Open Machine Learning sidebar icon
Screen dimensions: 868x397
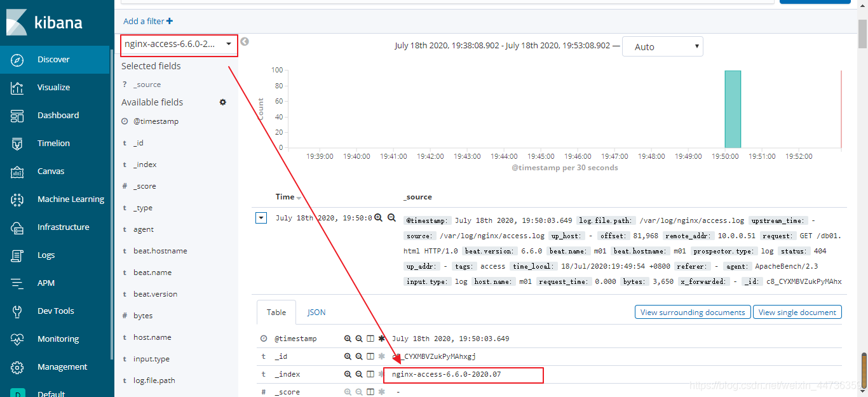coord(17,199)
